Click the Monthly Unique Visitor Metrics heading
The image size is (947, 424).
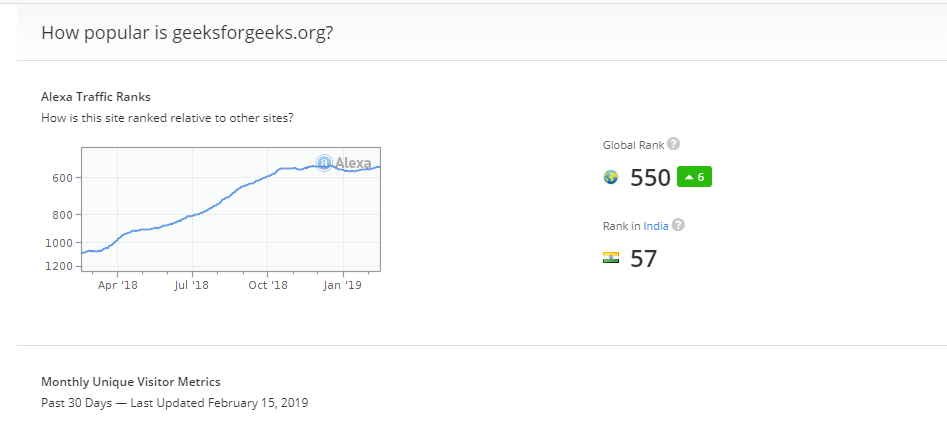coord(131,381)
